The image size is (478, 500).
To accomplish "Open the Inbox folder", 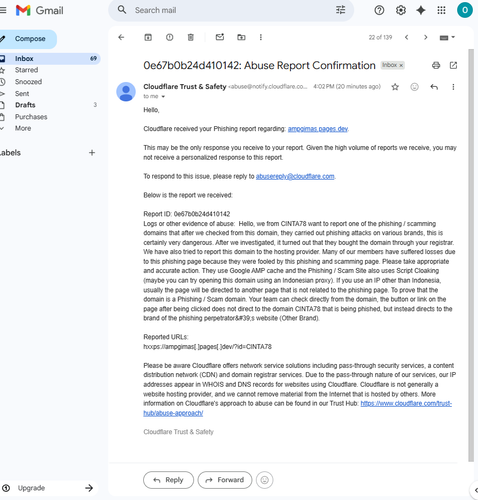I will [x=50, y=59].
